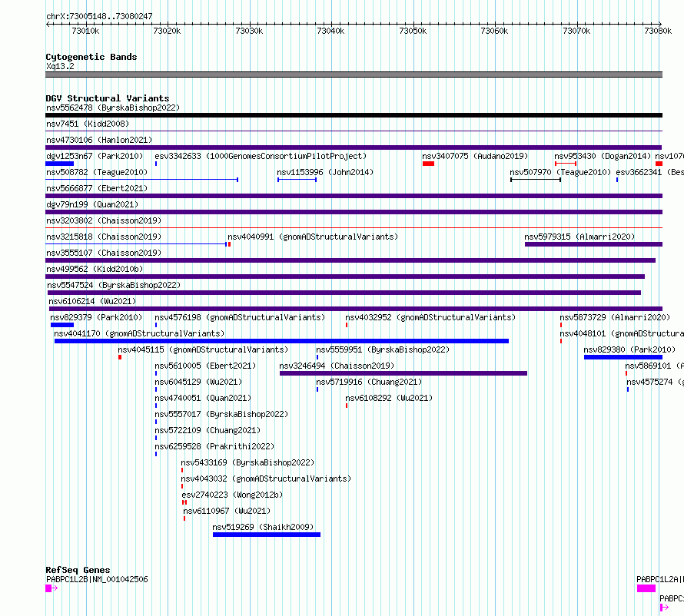Select nsv5610005 (Ebert2021) label

205,366
